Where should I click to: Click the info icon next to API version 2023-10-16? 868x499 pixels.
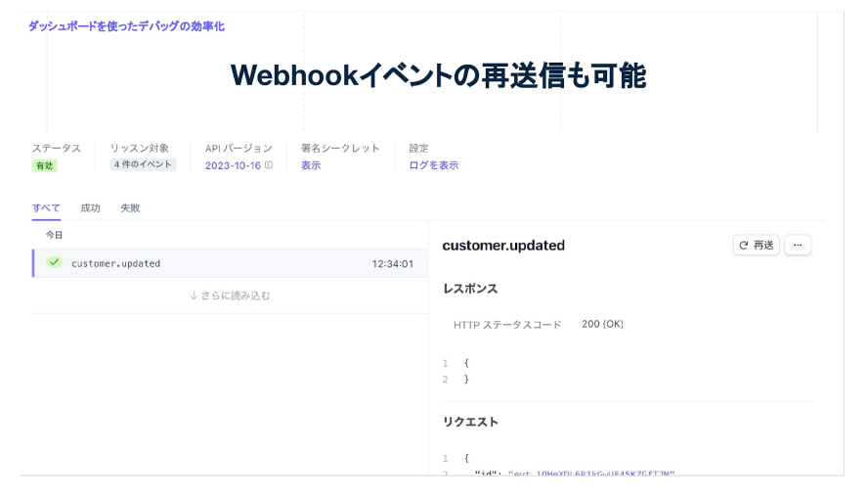269,166
